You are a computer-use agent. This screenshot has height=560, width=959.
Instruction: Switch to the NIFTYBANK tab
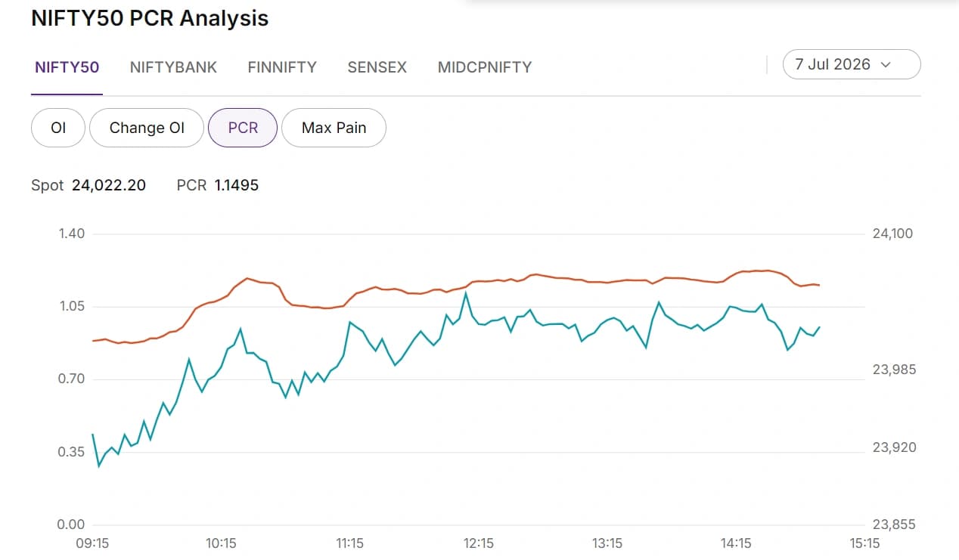[x=173, y=67]
